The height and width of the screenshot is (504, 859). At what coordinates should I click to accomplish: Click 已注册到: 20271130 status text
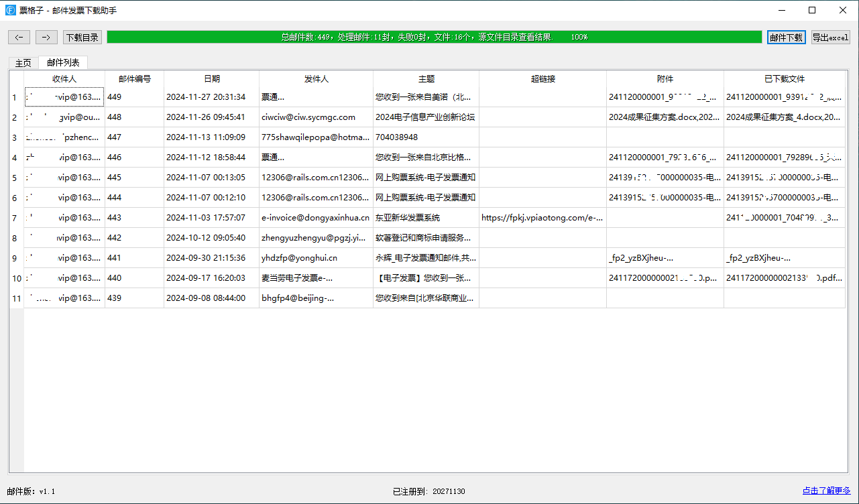click(429, 491)
